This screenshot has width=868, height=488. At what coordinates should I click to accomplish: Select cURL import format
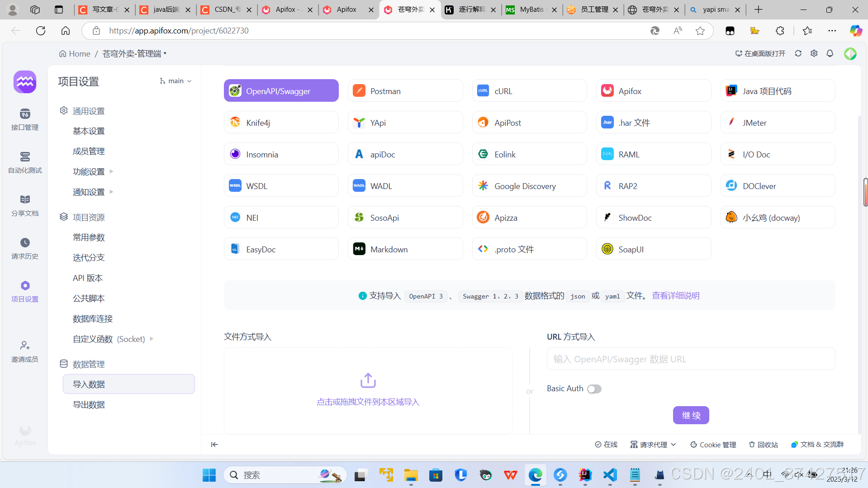(x=529, y=91)
